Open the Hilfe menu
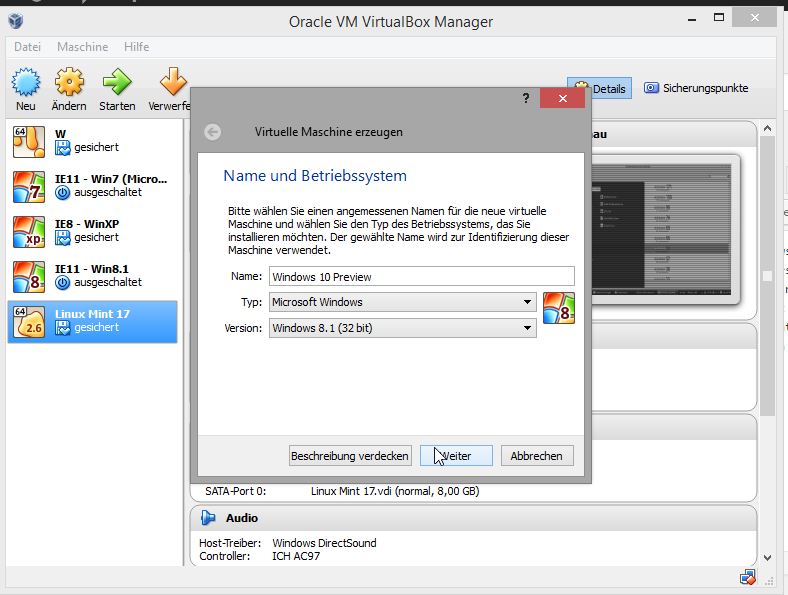This screenshot has height=595, width=788. [136, 47]
